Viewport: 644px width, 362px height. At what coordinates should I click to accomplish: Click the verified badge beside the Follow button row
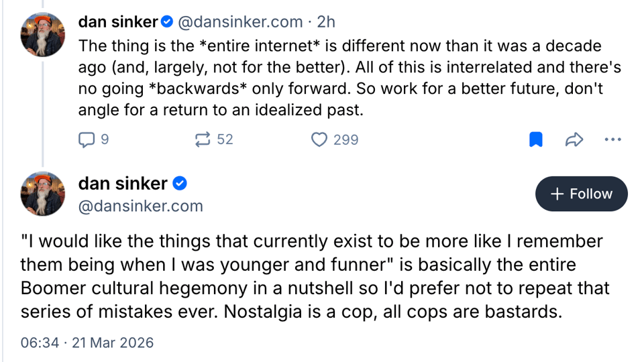[180, 183]
